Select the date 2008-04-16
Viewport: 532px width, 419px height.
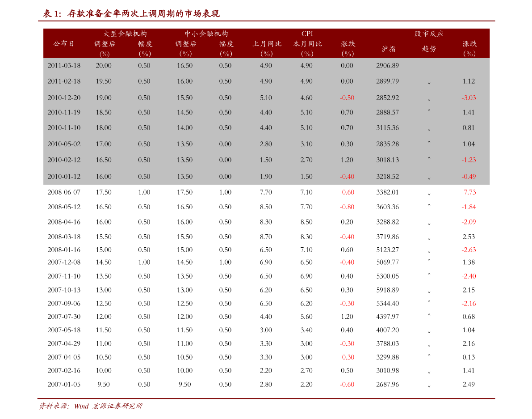64,222
